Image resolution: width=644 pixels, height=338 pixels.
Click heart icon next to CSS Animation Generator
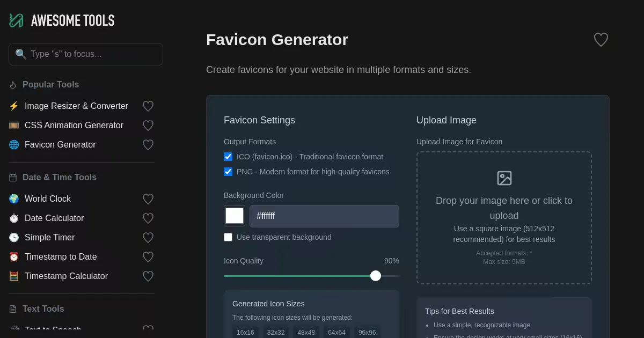coord(148,126)
